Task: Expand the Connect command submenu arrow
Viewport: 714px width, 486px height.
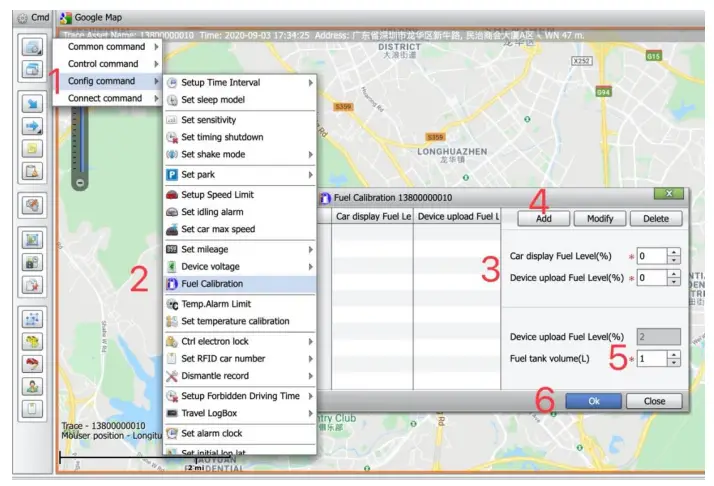Action: pyautogui.click(x=156, y=98)
